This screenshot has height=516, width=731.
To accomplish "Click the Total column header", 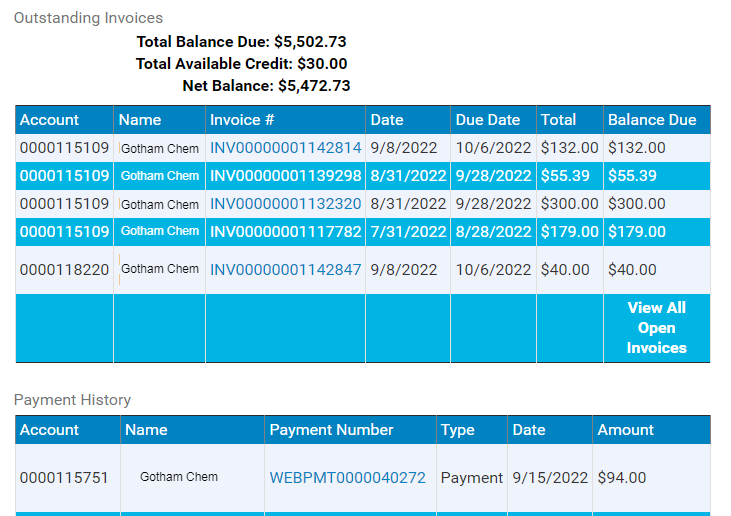I will 558,120.
